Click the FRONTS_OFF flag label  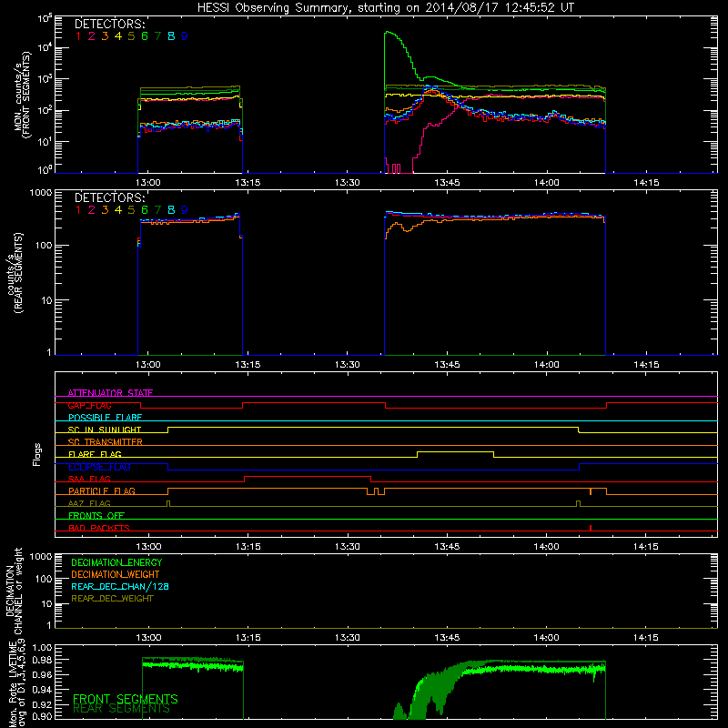(96, 515)
